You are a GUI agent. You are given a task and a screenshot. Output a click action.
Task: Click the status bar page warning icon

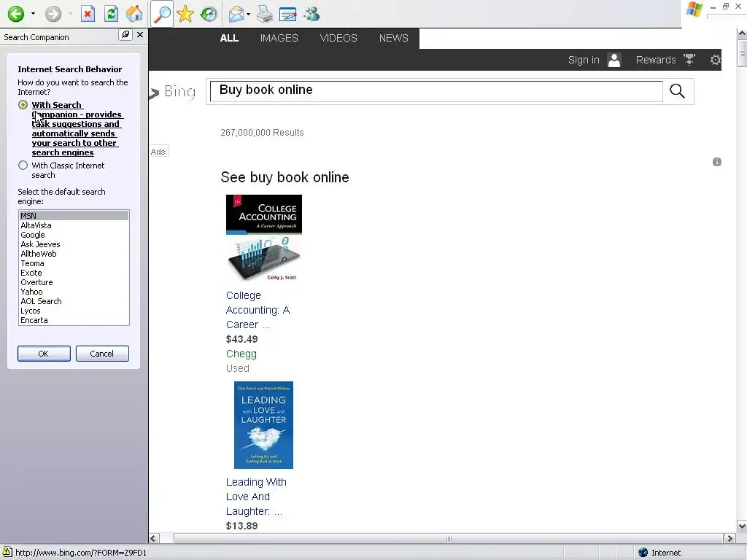coord(7,553)
